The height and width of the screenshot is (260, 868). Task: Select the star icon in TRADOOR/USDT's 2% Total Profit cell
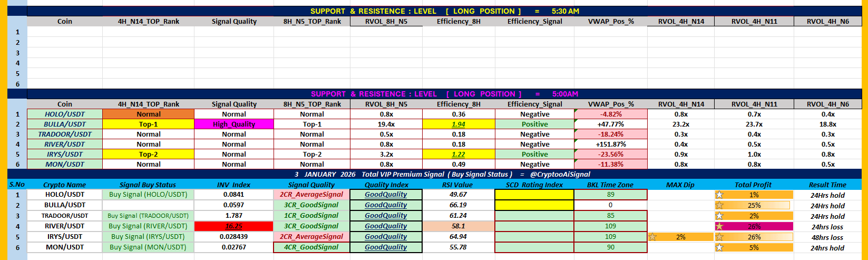(x=719, y=216)
